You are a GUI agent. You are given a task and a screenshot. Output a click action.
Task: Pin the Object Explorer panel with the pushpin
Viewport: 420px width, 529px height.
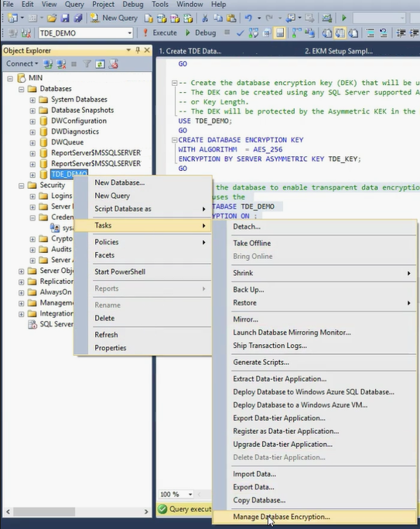coord(138,50)
